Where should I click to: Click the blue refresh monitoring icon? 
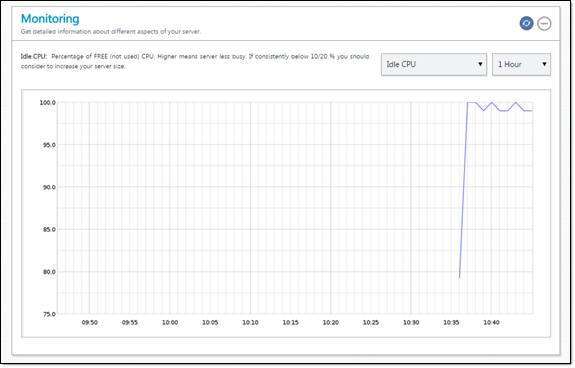[526, 23]
